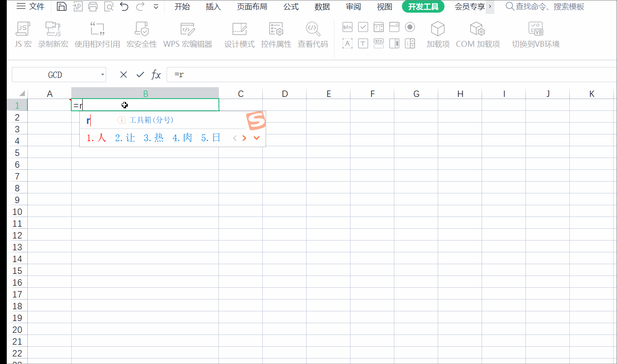Viewport: 617px width, 364px height.
Task: Insert a label (A) control
Action: tap(348, 43)
